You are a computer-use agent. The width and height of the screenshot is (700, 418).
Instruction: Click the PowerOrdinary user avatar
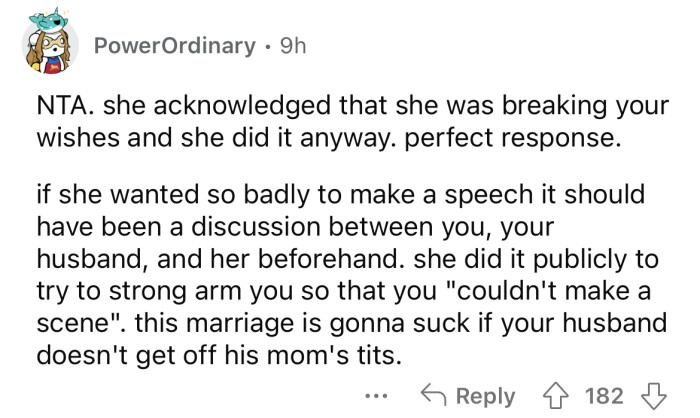point(47,47)
